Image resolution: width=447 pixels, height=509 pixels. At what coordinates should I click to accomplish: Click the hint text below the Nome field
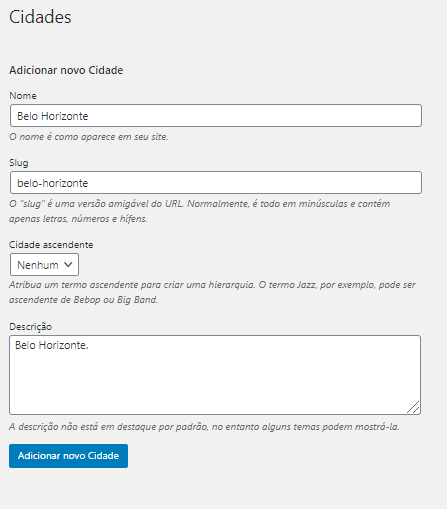coord(89,137)
